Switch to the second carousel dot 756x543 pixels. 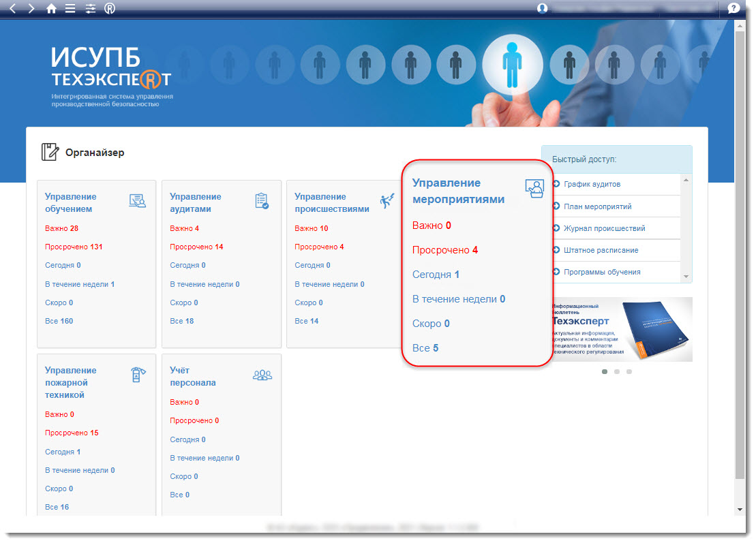tap(617, 372)
